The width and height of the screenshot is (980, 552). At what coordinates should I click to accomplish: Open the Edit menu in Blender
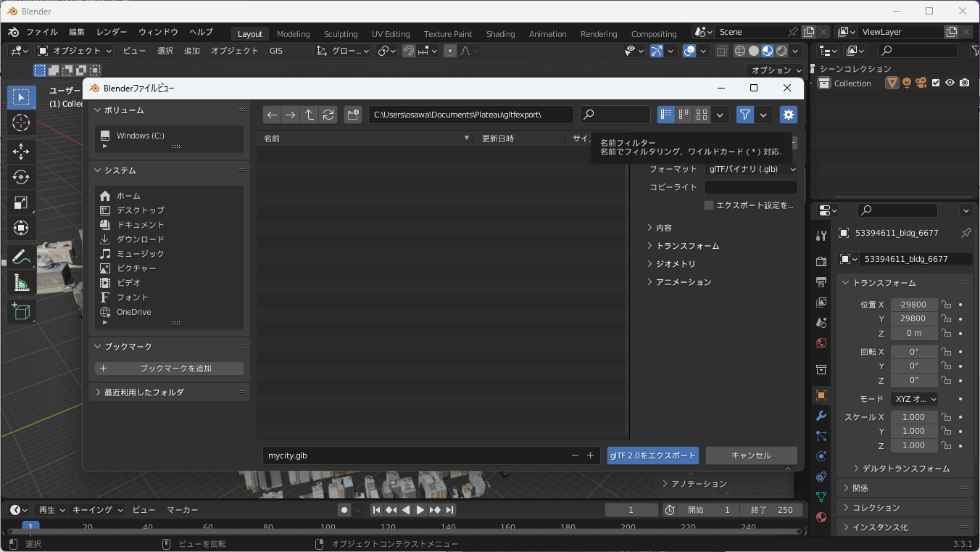77,33
